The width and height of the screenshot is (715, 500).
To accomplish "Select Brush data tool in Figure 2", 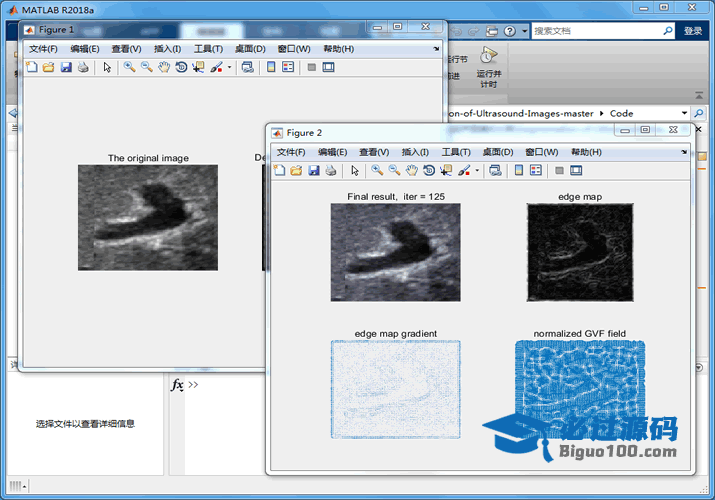I will pos(464,170).
